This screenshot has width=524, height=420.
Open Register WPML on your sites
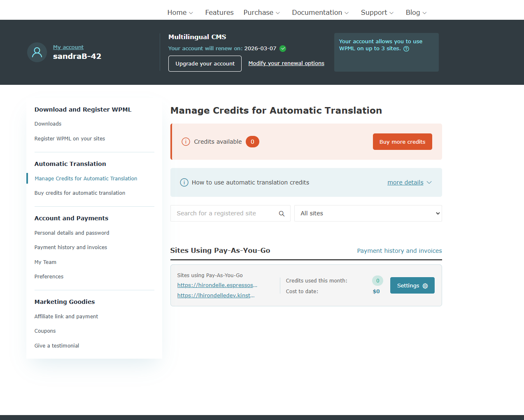70,139
